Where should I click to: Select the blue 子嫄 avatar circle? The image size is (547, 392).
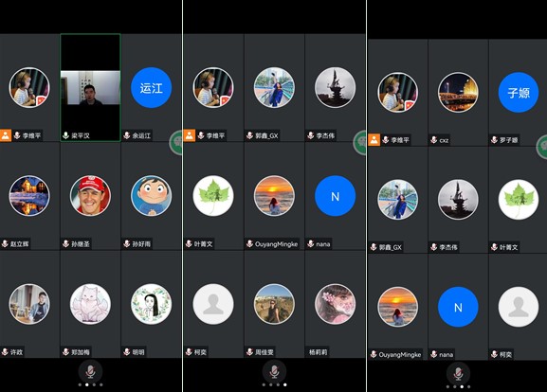[519, 93]
